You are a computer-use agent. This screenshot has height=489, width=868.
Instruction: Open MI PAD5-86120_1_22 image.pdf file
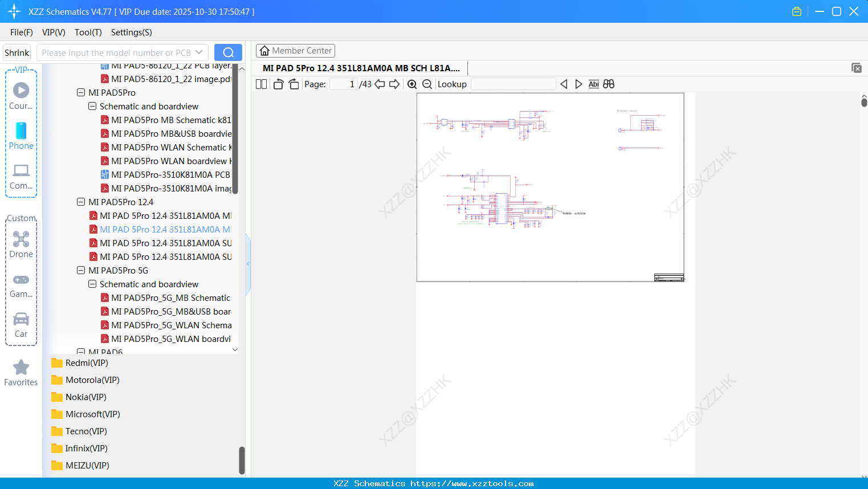point(166,79)
